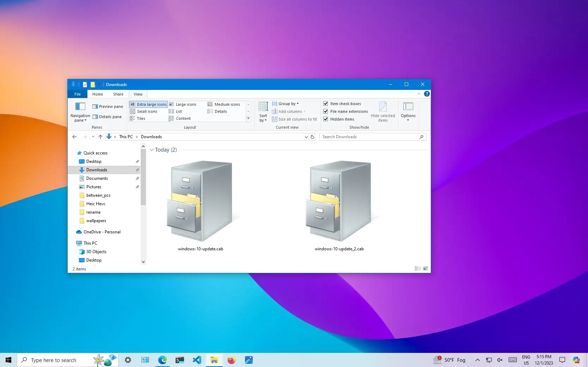
Task: Click the Options button in the ribbon
Action: [408, 111]
